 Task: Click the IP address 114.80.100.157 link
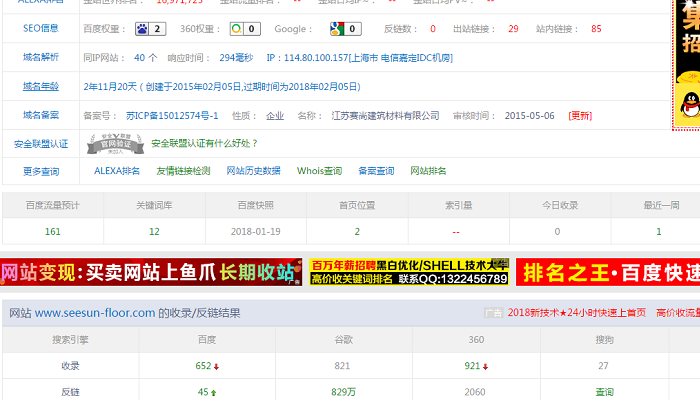tap(360, 58)
